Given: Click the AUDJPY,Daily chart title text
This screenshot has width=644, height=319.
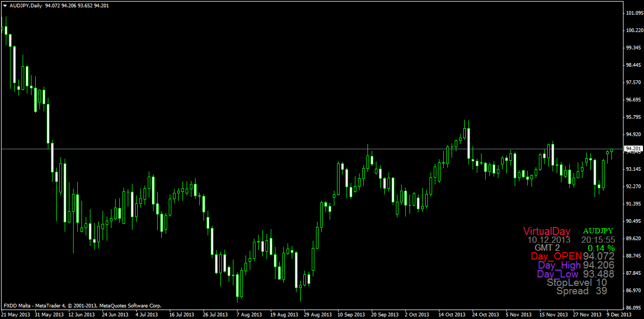Looking at the screenshot, I should (x=26, y=5).
